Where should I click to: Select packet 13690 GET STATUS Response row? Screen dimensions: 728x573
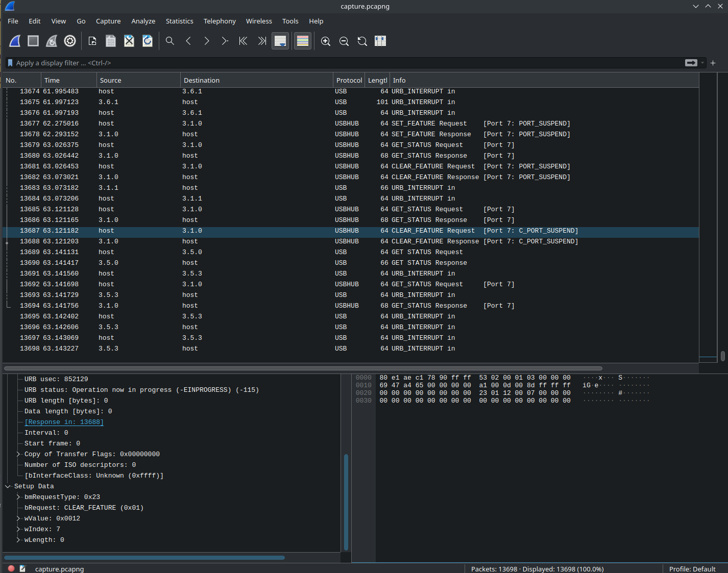pos(350,263)
